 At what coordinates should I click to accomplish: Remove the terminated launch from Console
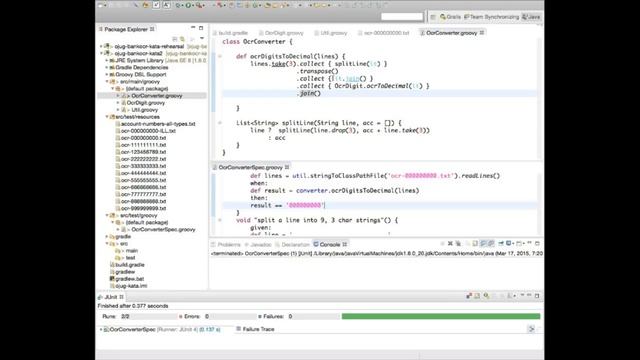point(450,244)
